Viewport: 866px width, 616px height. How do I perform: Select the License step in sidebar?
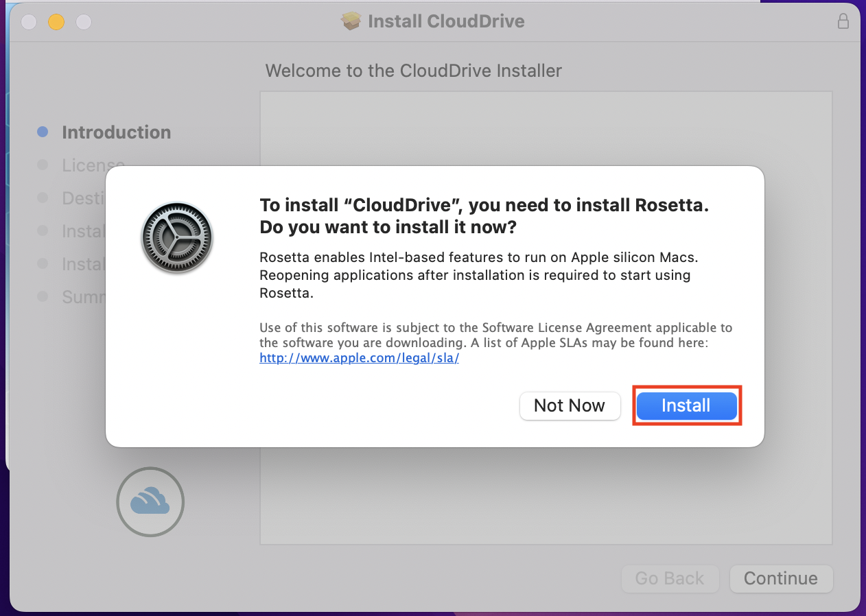pyautogui.click(x=82, y=165)
